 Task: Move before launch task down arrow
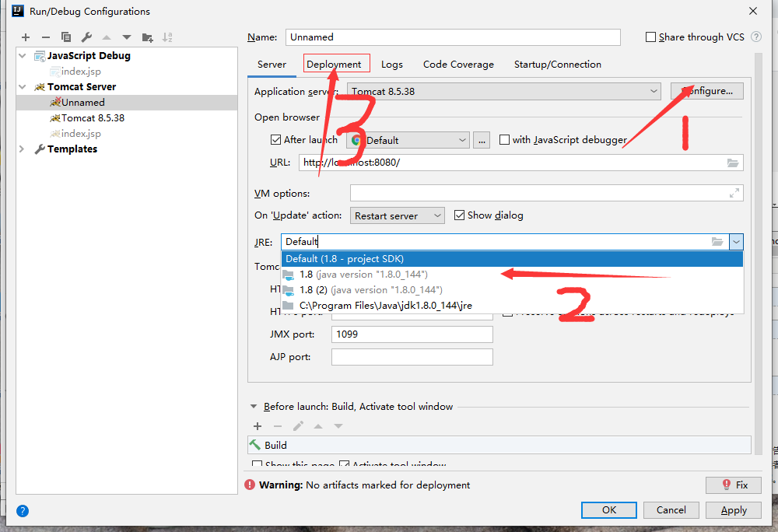(338, 426)
